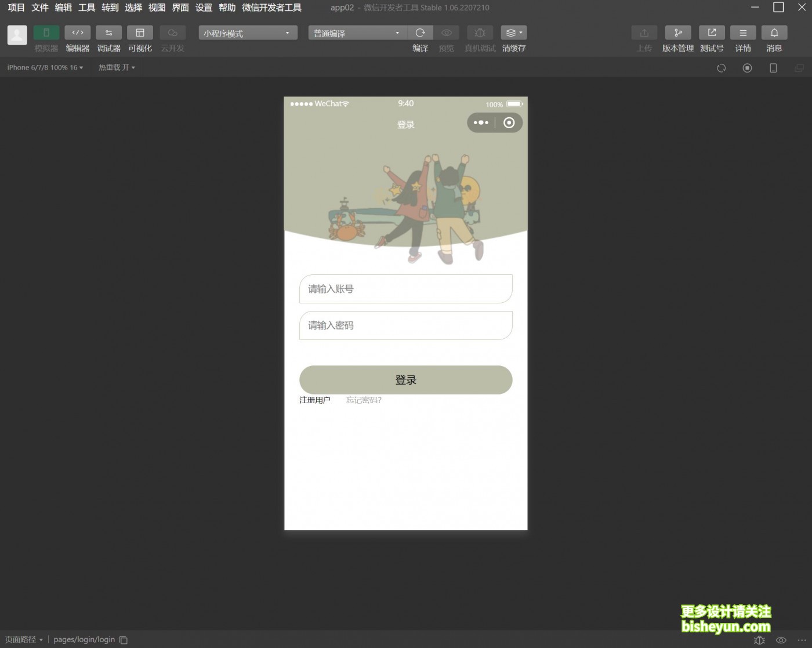The height and width of the screenshot is (648, 812).
Task: Toggle the simulator panel button
Action: (46, 33)
